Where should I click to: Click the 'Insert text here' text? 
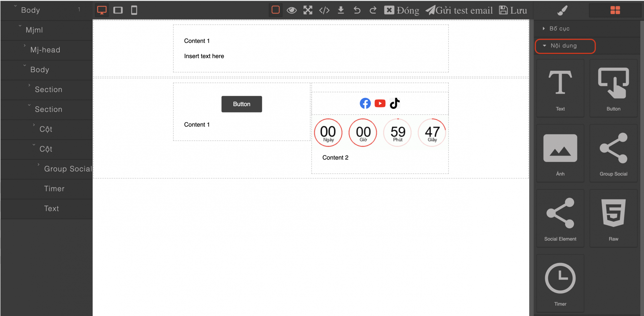tap(204, 56)
